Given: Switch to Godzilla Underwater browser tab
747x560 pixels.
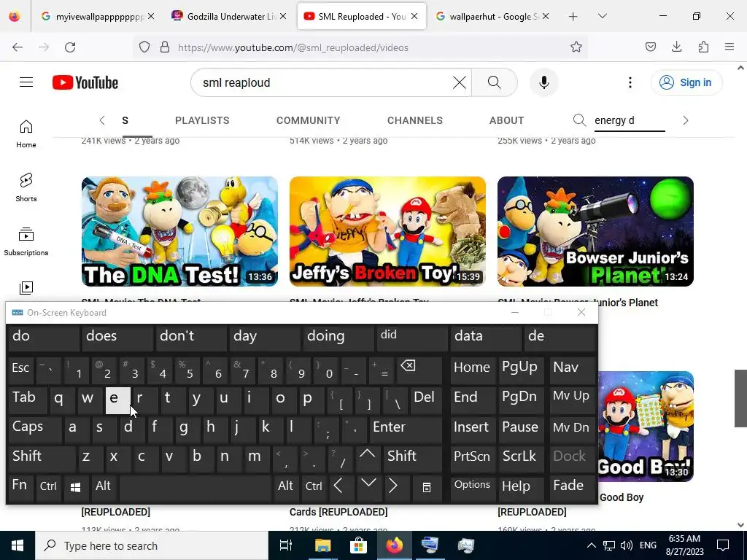Looking at the screenshot, I should pos(229,17).
